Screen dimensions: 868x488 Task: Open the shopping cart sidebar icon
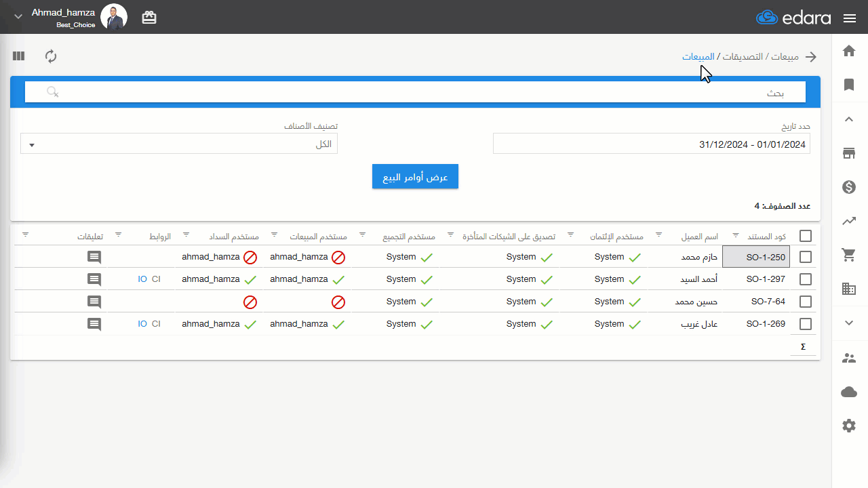(x=849, y=255)
